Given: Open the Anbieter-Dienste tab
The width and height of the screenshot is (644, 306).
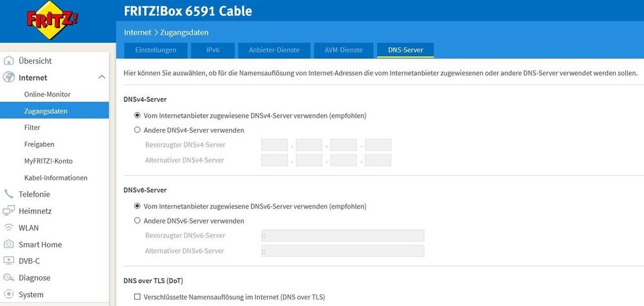Looking at the screenshot, I should tap(269, 50).
